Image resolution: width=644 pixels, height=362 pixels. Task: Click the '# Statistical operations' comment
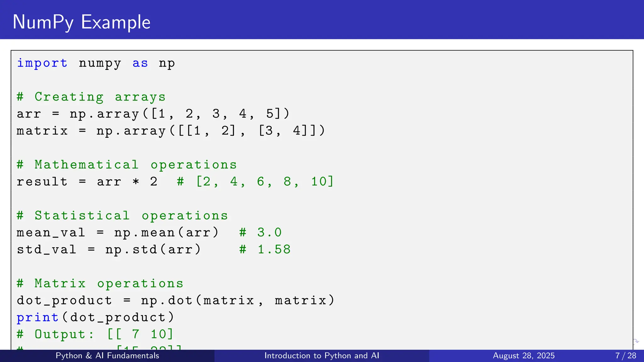tap(122, 216)
